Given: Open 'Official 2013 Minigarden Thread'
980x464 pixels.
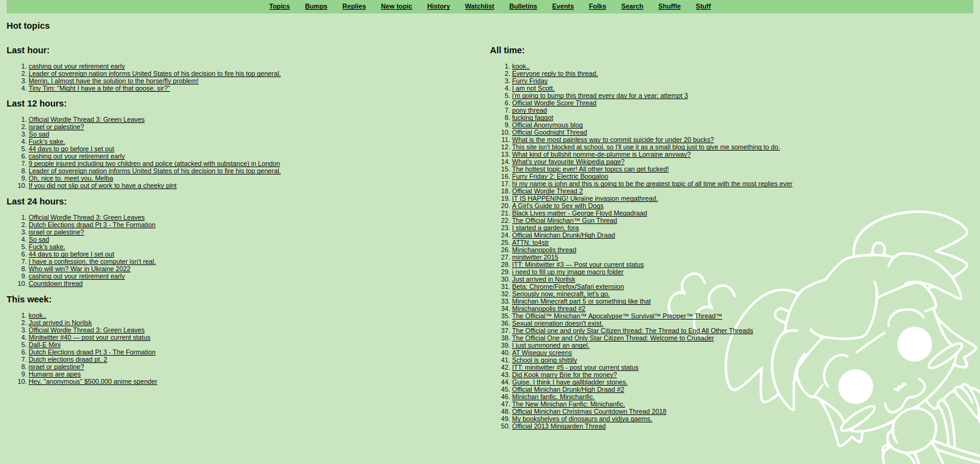Looking at the screenshot, I should [559, 427].
